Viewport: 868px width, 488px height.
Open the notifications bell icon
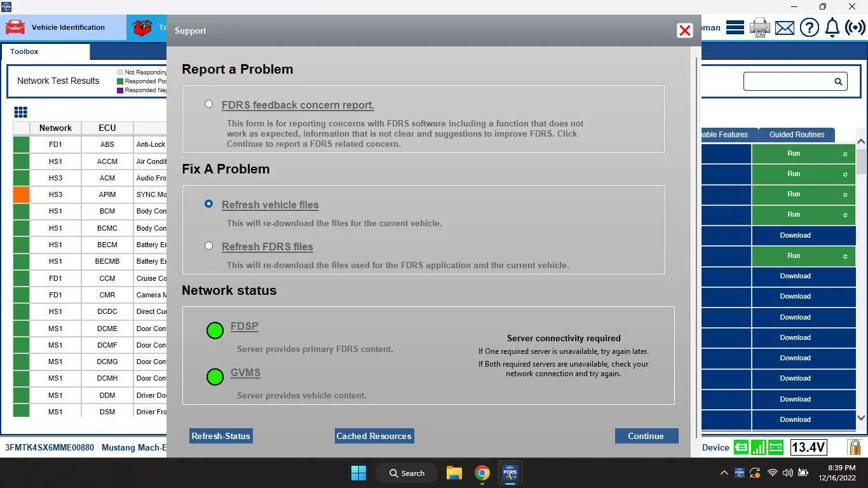pyautogui.click(x=832, y=27)
